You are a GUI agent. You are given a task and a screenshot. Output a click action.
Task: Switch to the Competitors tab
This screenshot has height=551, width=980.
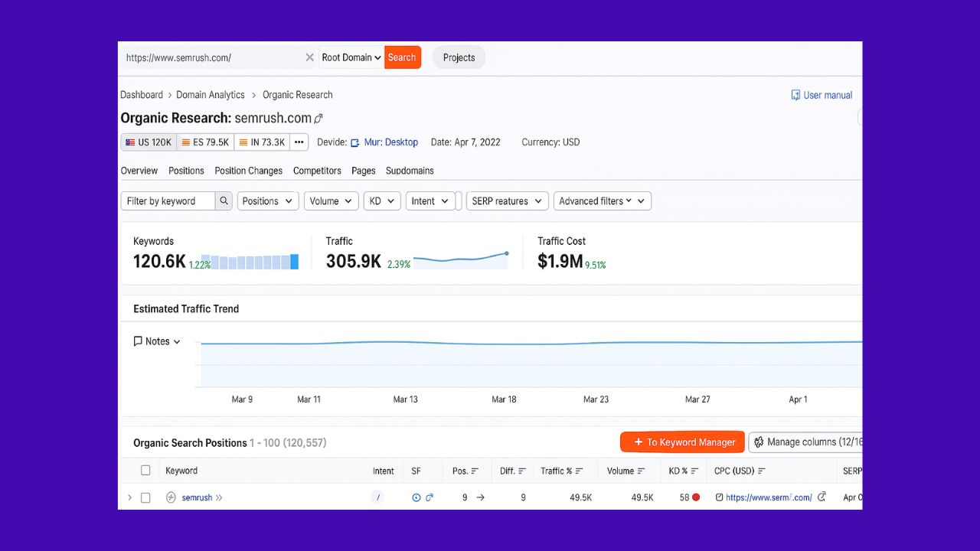coord(317,171)
